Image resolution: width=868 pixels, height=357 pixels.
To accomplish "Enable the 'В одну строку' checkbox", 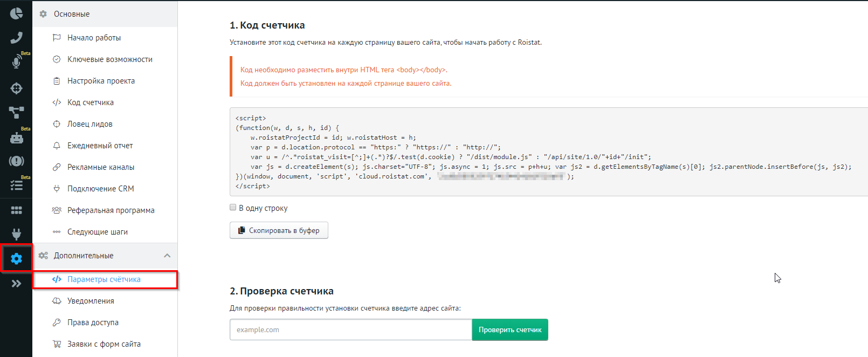I will point(233,208).
